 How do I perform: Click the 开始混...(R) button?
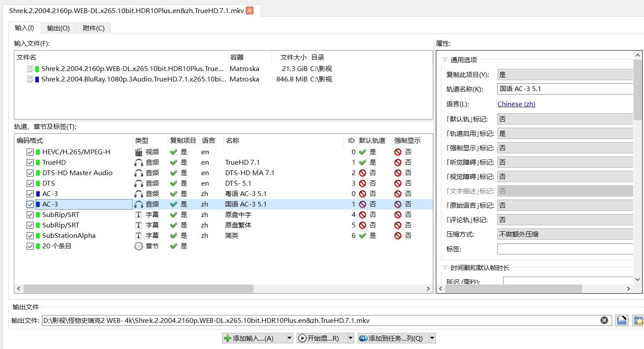[x=322, y=338]
